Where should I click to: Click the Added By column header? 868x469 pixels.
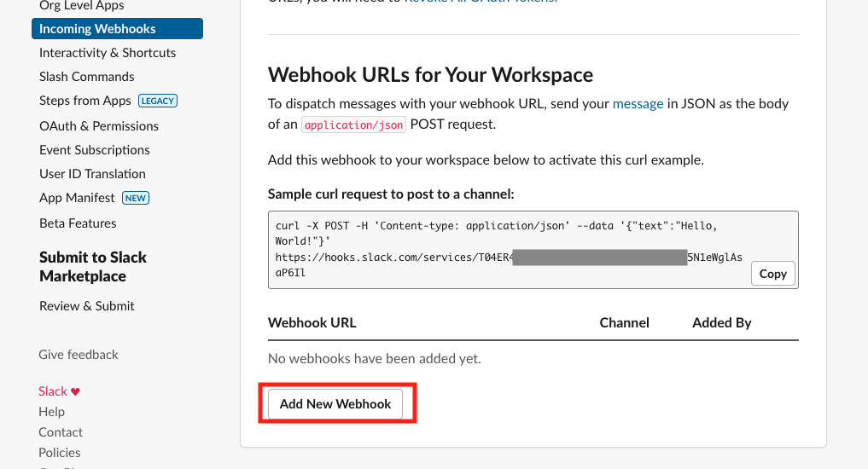pos(722,323)
